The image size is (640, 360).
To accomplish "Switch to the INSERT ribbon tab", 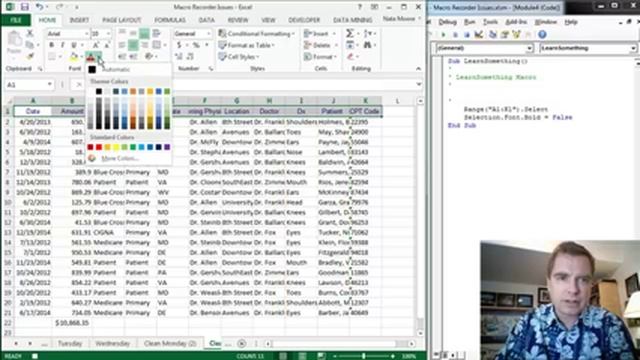I will [79, 20].
